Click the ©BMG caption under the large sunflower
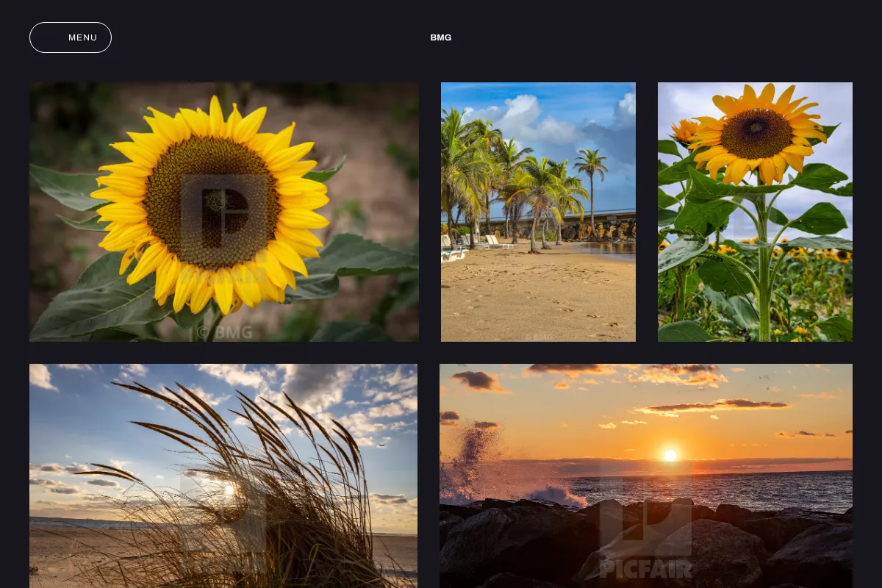 [x=225, y=332]
